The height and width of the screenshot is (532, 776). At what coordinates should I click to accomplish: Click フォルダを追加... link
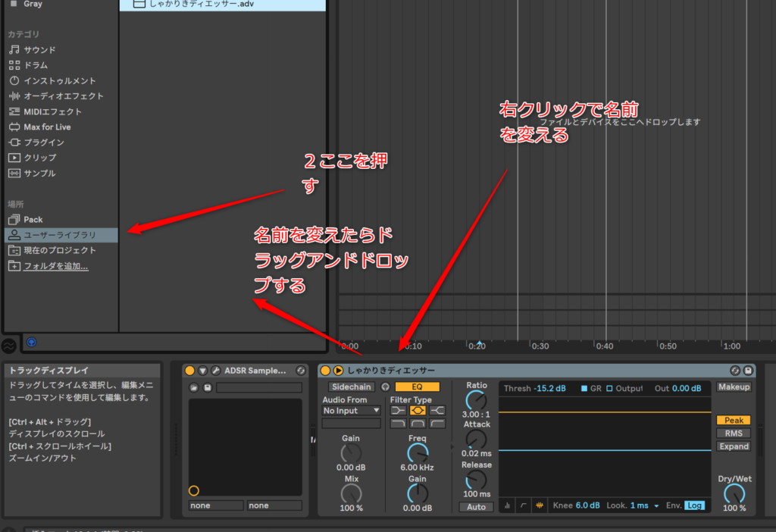[x=55, y=266]
